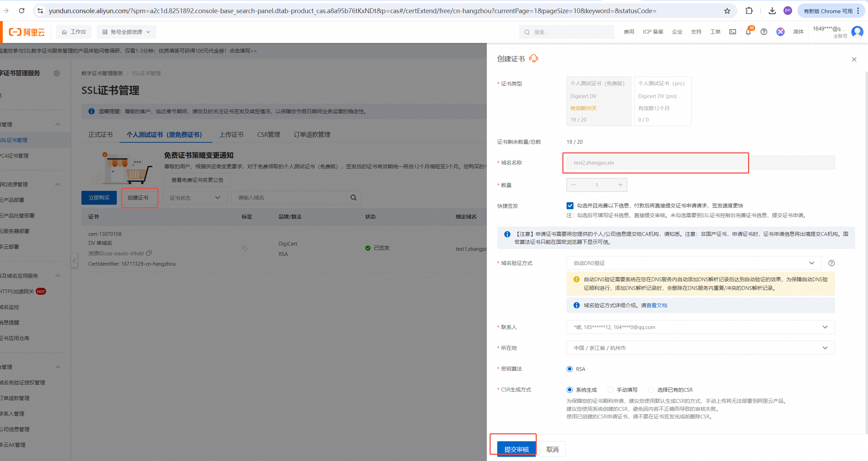Open PCA证书管理 in sidebar

coord(15,156)
